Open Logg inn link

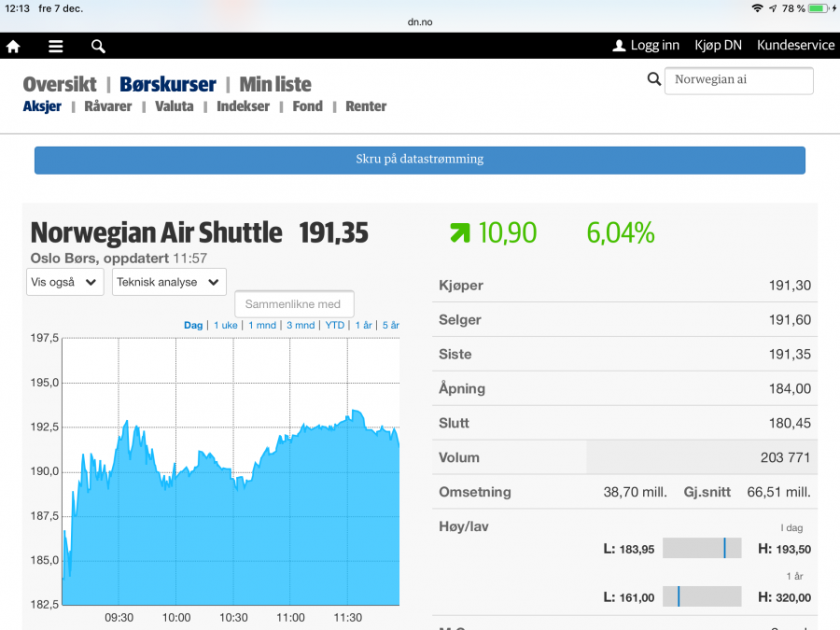tap(654, 46)
